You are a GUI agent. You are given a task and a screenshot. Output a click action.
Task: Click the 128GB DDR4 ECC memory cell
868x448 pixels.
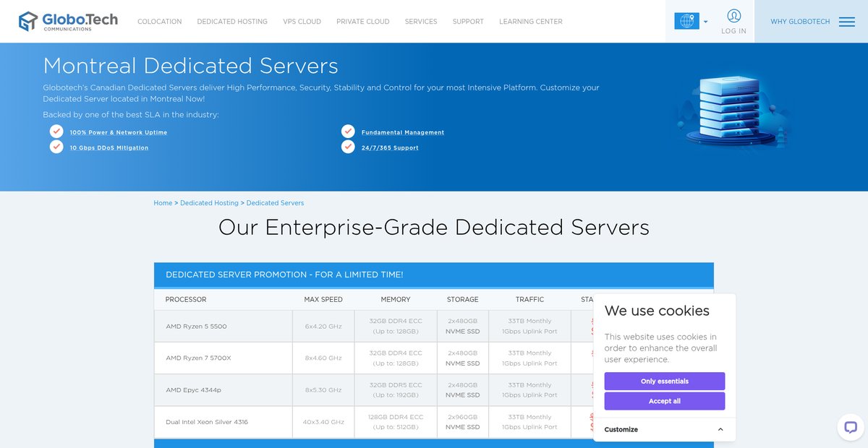tap(396, 422)
